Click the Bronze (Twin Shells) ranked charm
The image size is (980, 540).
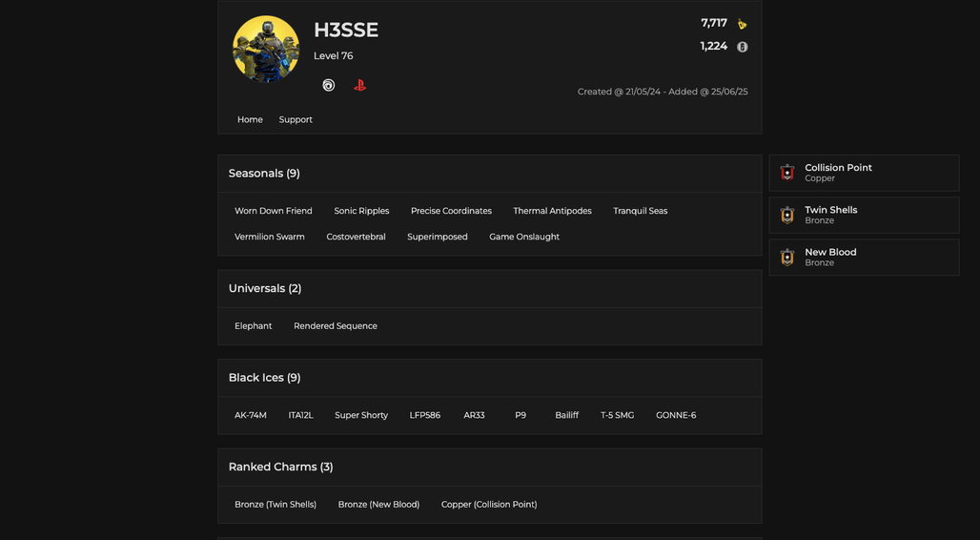click(x=276, y=505)
